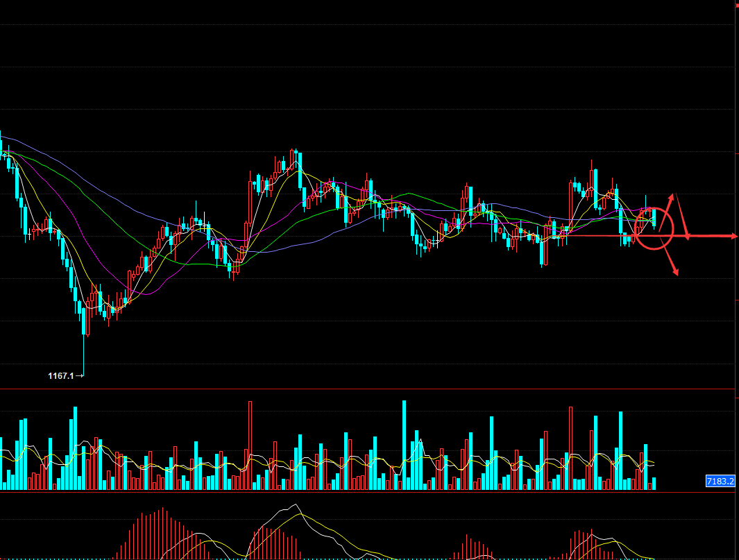Viewport: 739px width, 560px height.
Task: Click the first cyan candle at chart left edge
Action: pos(1,142)
